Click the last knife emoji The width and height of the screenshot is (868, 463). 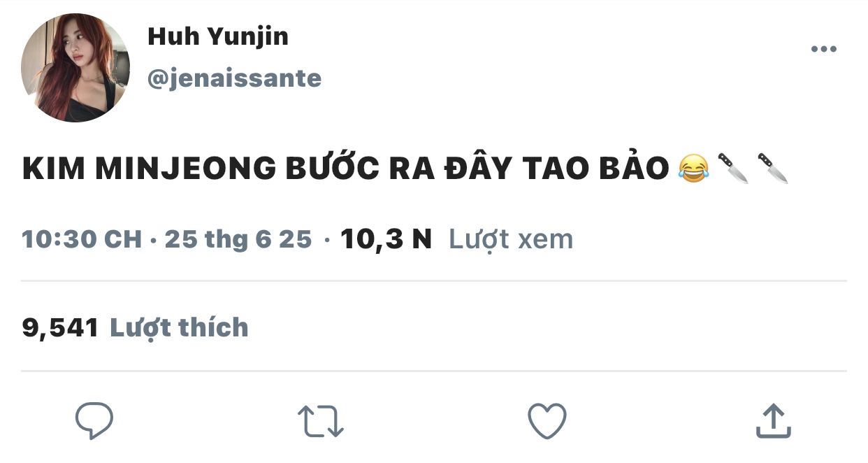(773, 169)
